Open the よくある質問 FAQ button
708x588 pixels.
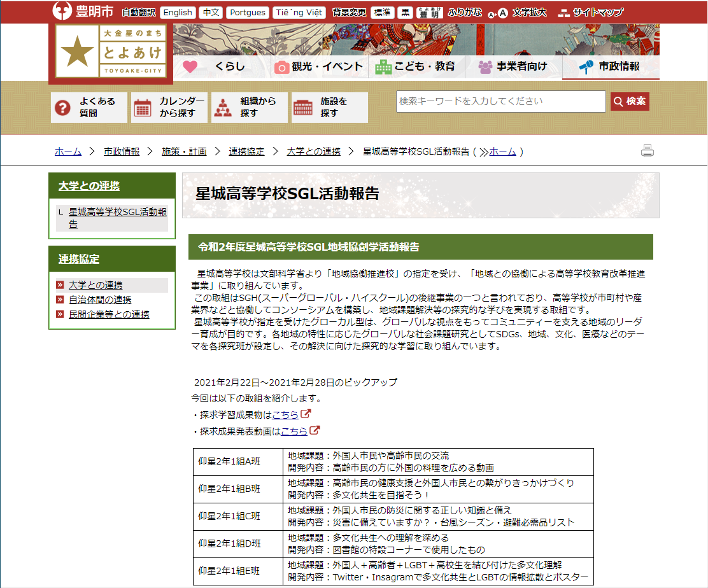(89, 108)
